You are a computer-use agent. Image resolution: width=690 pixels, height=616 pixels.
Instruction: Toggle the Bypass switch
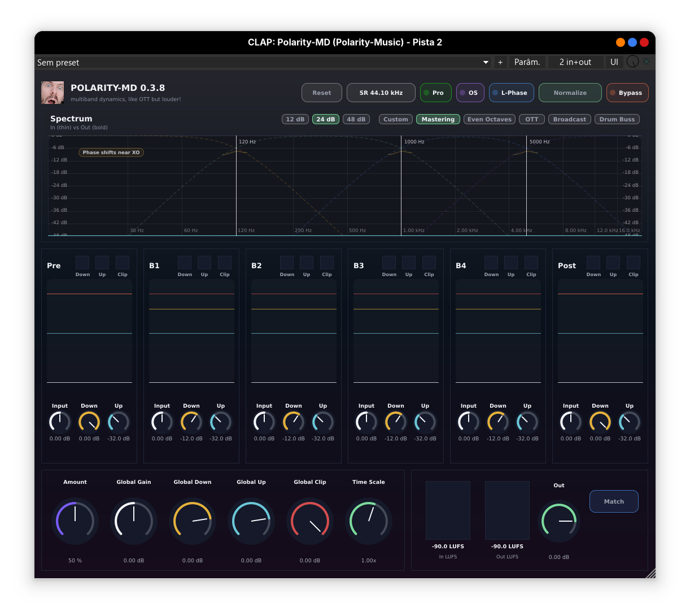pyautogui.click(x=627, y=93)
